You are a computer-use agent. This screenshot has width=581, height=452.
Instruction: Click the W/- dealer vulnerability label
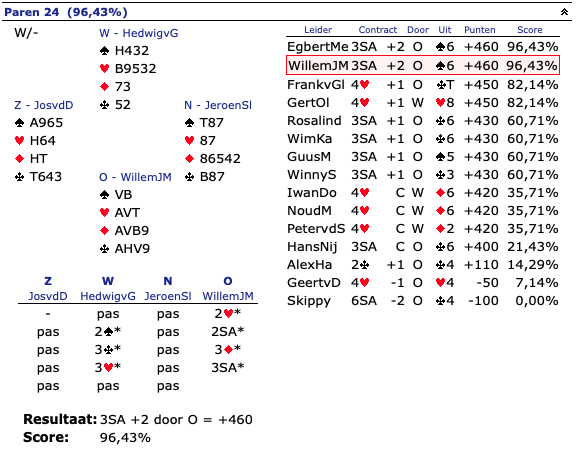pos(26,33)
